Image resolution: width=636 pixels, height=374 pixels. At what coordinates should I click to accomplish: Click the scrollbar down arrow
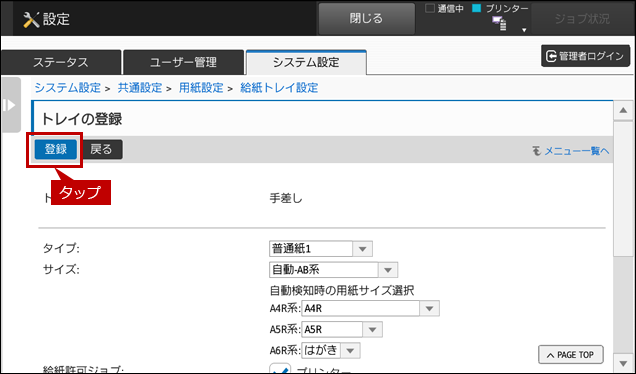click(x=623, y=362)
